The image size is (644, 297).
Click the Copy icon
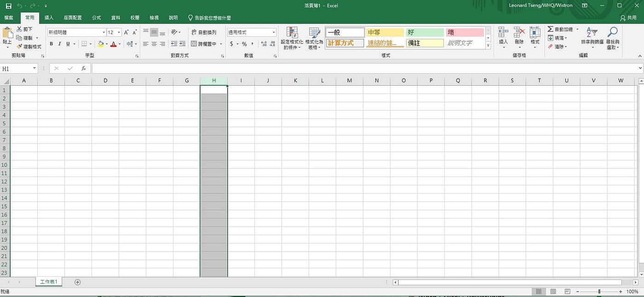pos(19,38)
